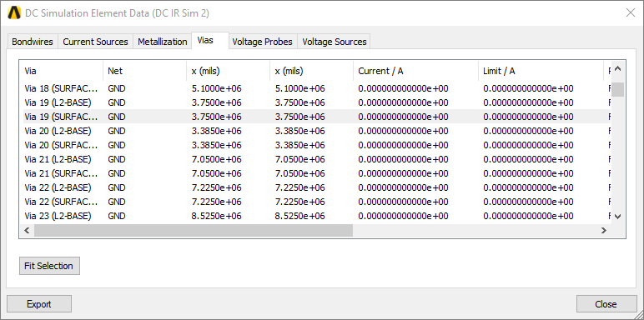Switch to the Bondwires tab
The width and height of the screenshot is (644, 320).
tap(33, 42)
